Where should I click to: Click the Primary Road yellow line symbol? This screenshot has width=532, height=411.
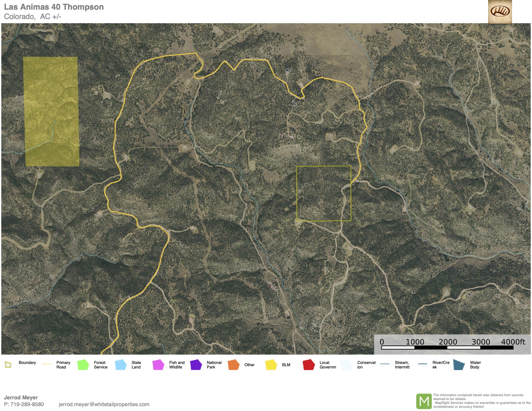coord(47,364)
